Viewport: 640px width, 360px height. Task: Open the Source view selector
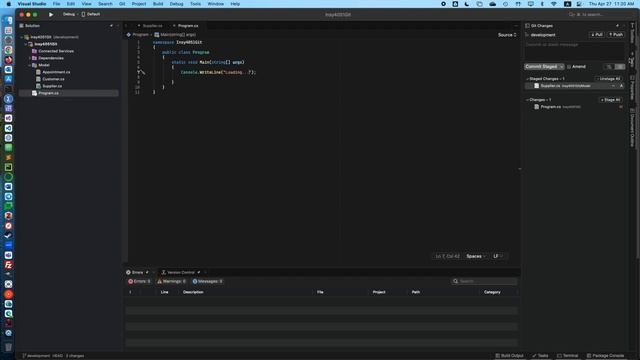pyautogui.click(x=507, y=35)
